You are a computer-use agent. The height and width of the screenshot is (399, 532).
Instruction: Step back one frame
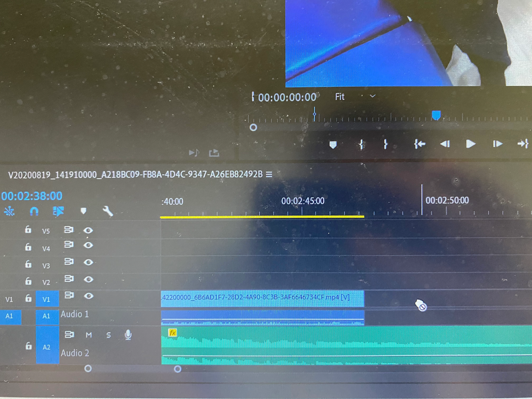(445, 144)
